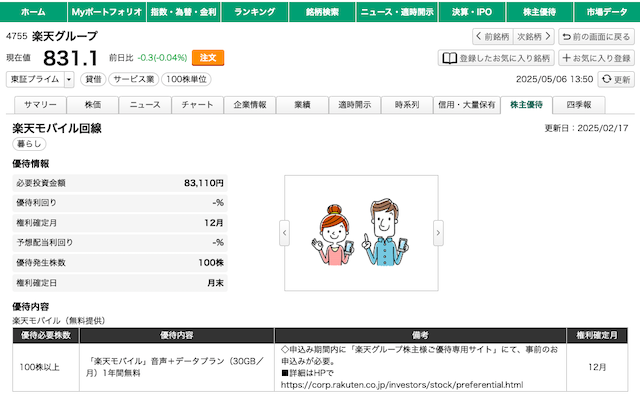Click the 必要投資金額 value 83,110円
Image resolution: width=640 pixels, height=395 pixels.
204,183
